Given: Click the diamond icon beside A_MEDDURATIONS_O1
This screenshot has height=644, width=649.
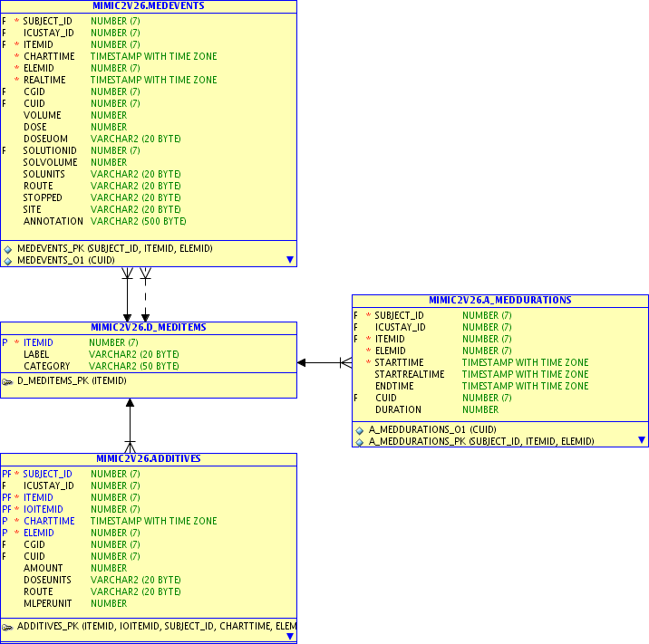Looking at the screenshot, I should click(x=360, y=430).
